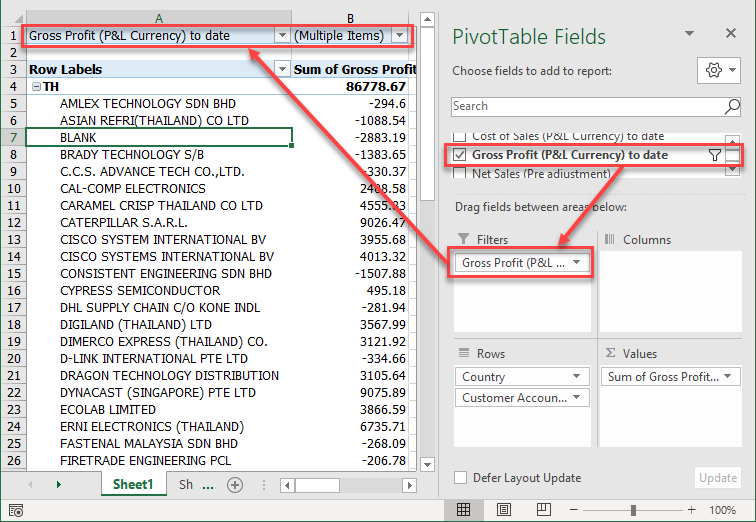The width and height of the screenshot is (756, 522).
Task: Click the Update button
Action: pyautogui.click(x=717, y=478)
